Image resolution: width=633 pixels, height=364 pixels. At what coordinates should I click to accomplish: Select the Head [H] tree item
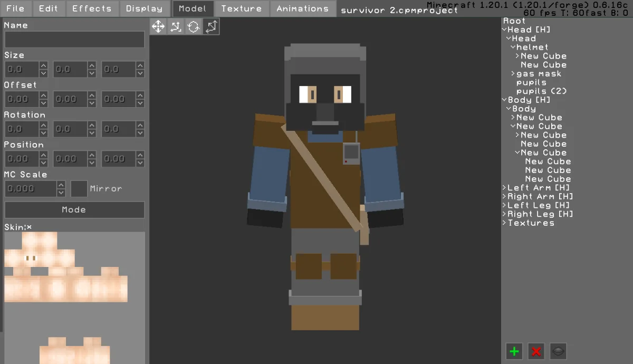click(529, 30)
